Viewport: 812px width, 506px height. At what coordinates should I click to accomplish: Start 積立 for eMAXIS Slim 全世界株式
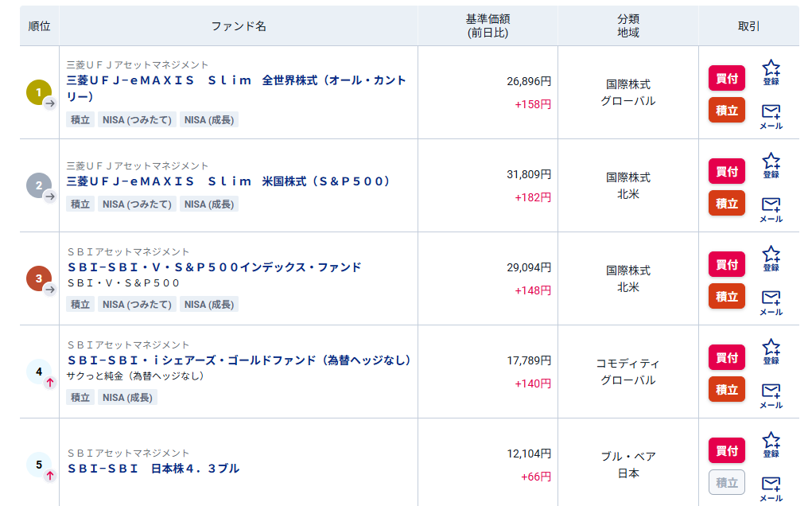[x=727, y=111]
